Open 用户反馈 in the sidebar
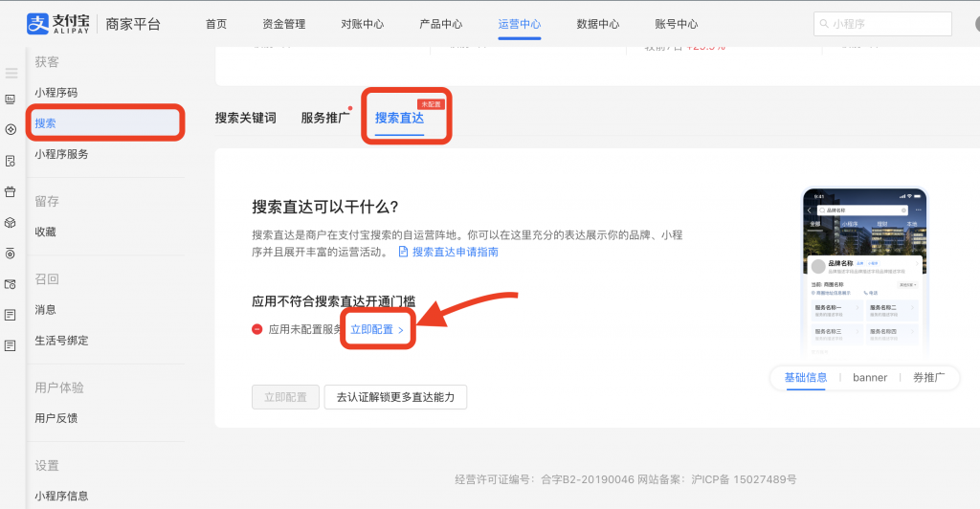 (56, 418)
